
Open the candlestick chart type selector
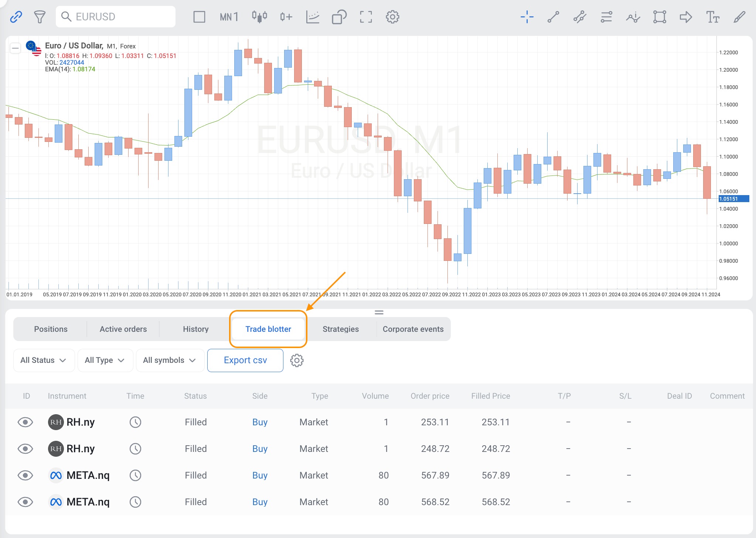click(x=259, y=17)
